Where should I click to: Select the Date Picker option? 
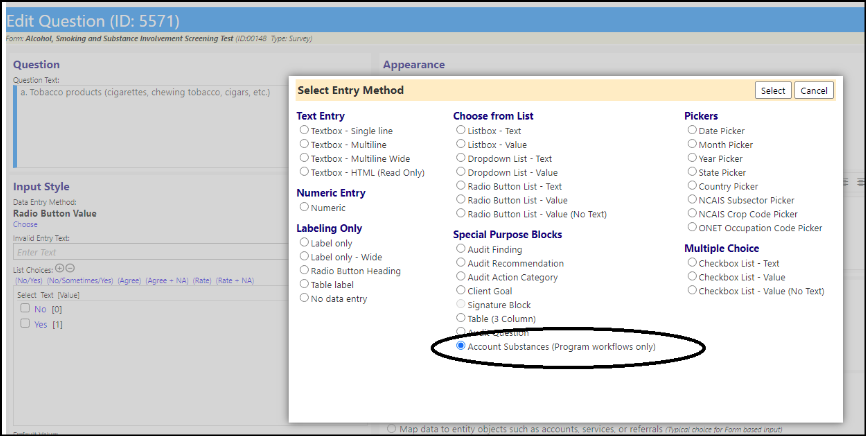692,130
